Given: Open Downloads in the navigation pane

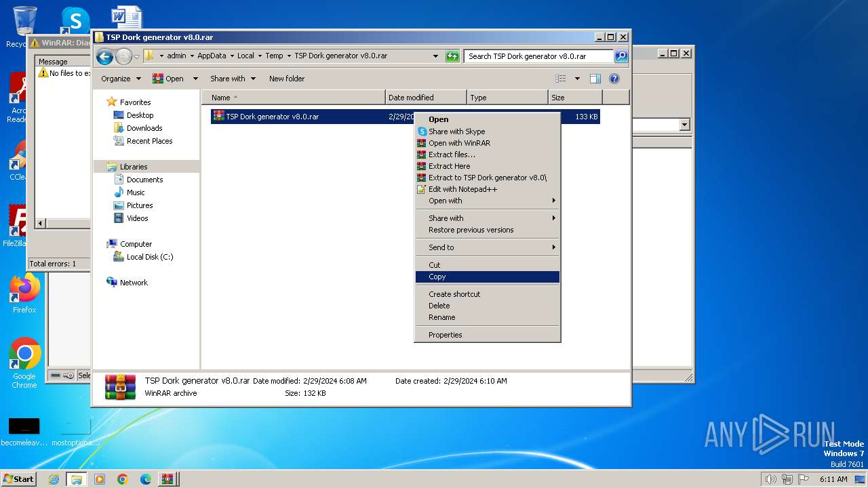Looking at the screenshot, I should click(x=144, y=128).
